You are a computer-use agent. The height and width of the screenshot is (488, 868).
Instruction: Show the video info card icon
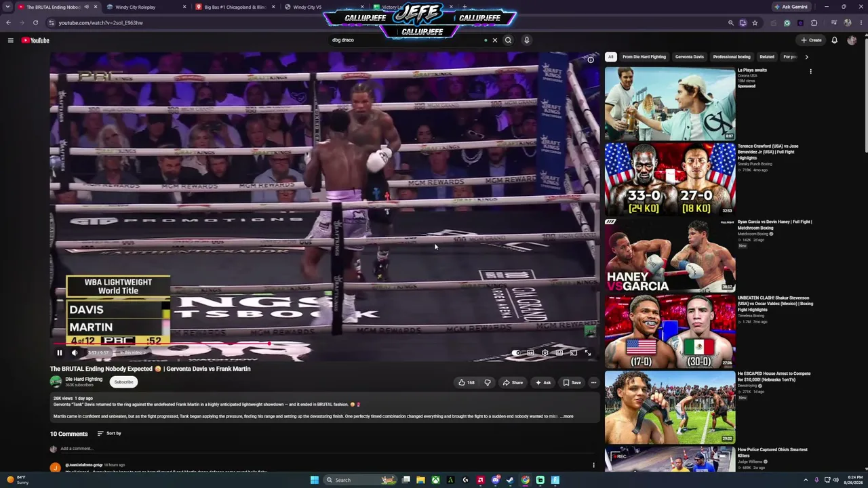point(591,60)
